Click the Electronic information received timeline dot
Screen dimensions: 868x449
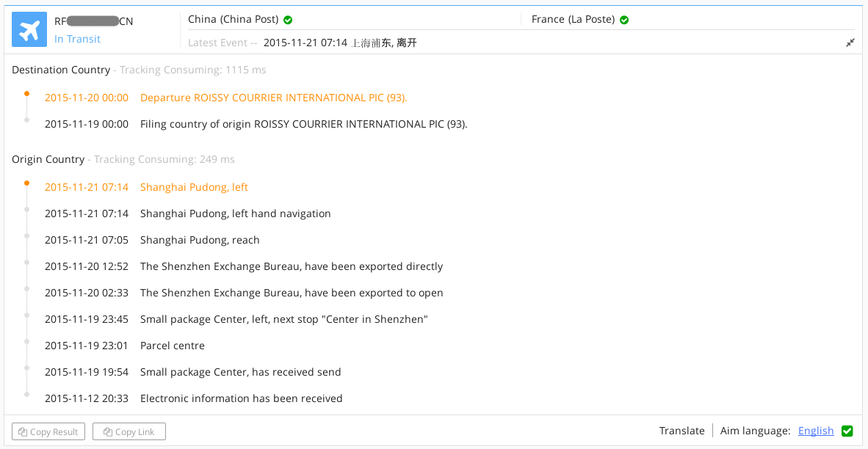(27, 395)
